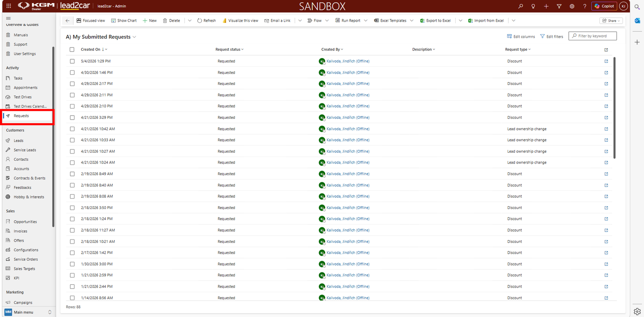Collapse the sidebar with hamburger icon
The image size is (644, 317).
[x=8, y=18]
